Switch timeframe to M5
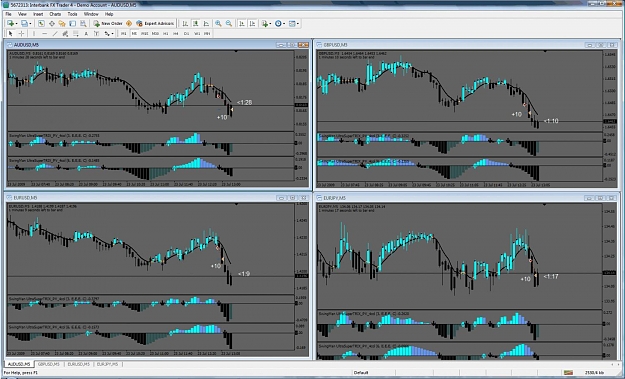Viewport: 625px width, 379px height. (x=134, y=33)
